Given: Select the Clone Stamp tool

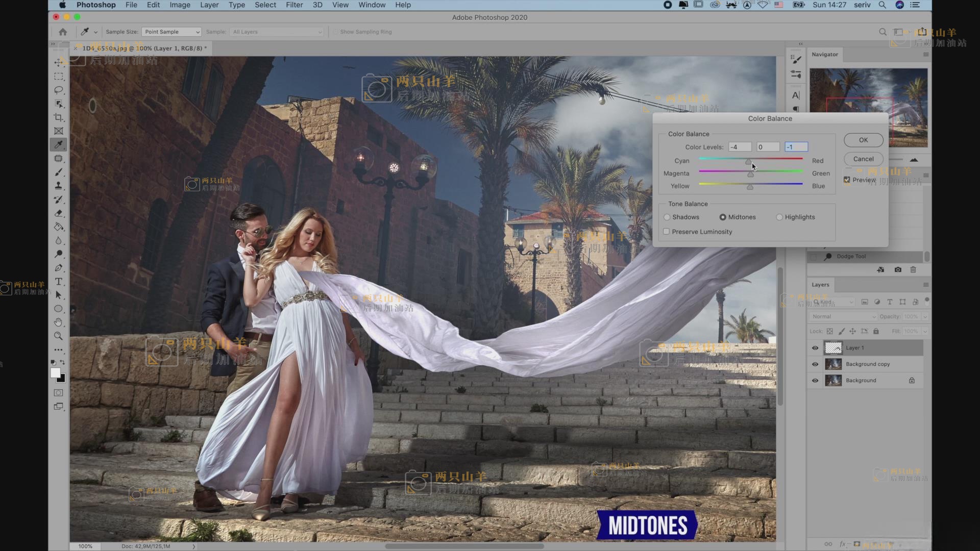Looking at the screenshot, I should coord(59,186).
